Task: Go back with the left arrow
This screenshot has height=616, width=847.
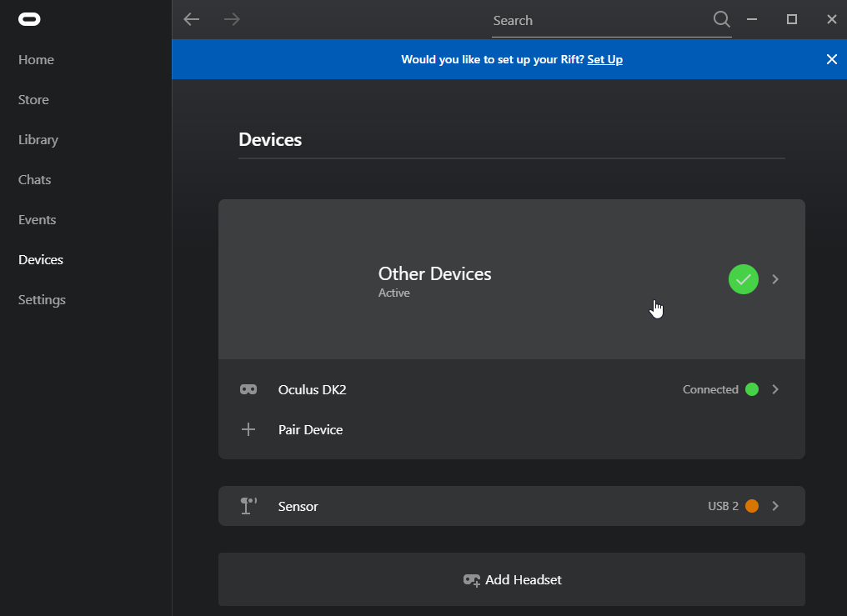Action: click(x=191, y=19)
